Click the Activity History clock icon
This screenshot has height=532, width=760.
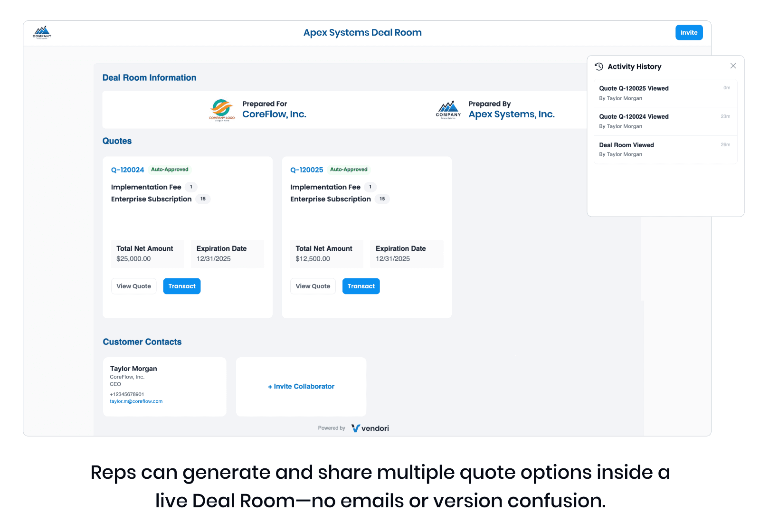(x=599, y=66)
